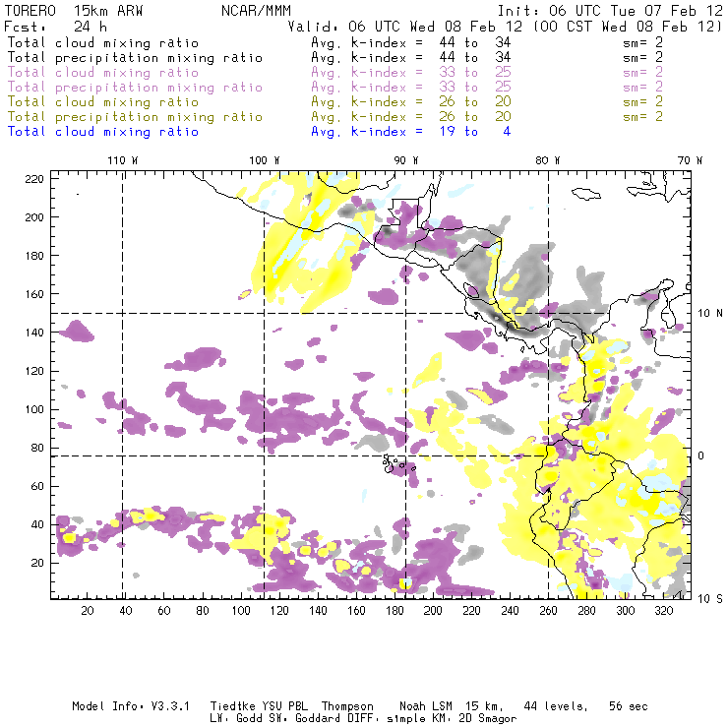Image resolution: width=728 pixels, height=728 pixels.
Task: Click the "0" equator latitude label
Action: point(701,455)
